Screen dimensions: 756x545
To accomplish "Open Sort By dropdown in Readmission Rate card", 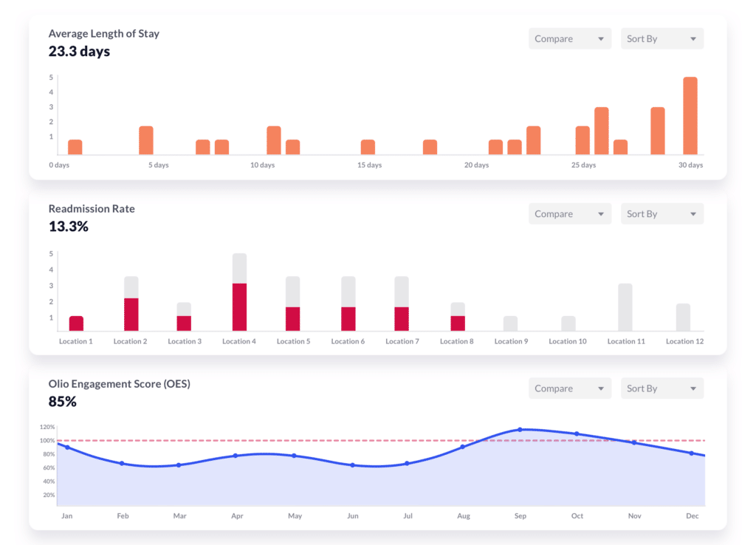I will 662,213.
